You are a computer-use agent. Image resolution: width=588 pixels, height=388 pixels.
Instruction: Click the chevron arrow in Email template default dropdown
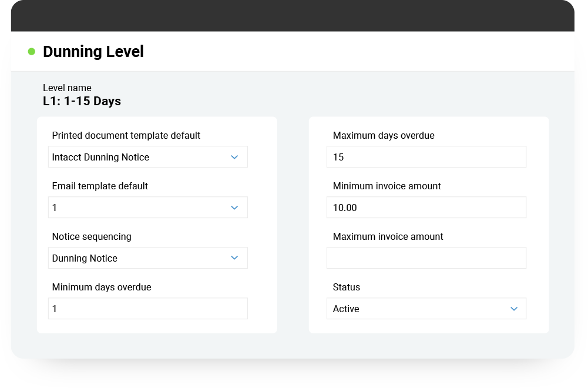234,208
